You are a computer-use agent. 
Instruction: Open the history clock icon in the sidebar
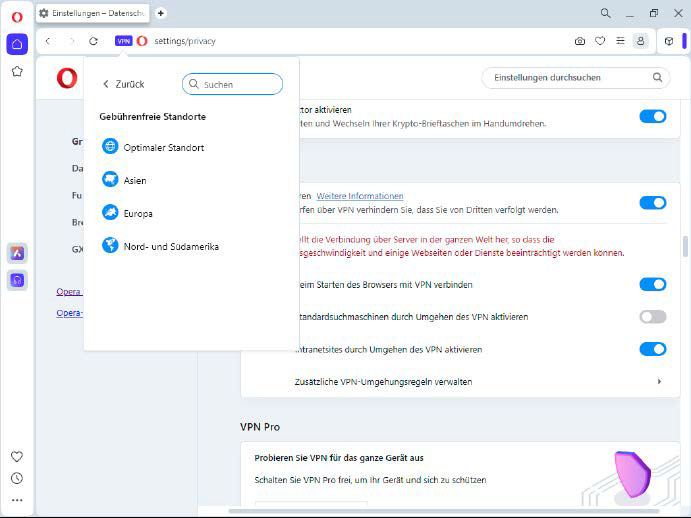tap(17, 478)
